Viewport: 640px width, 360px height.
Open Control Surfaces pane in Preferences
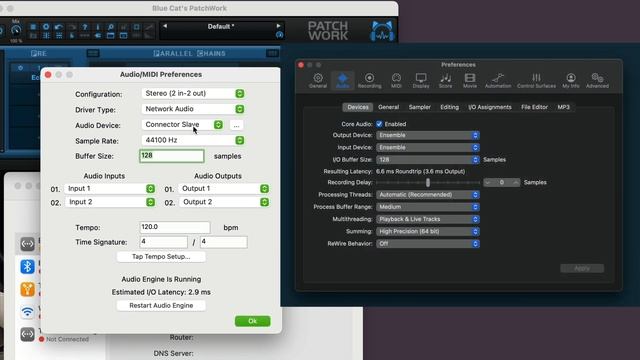point(536,80)
